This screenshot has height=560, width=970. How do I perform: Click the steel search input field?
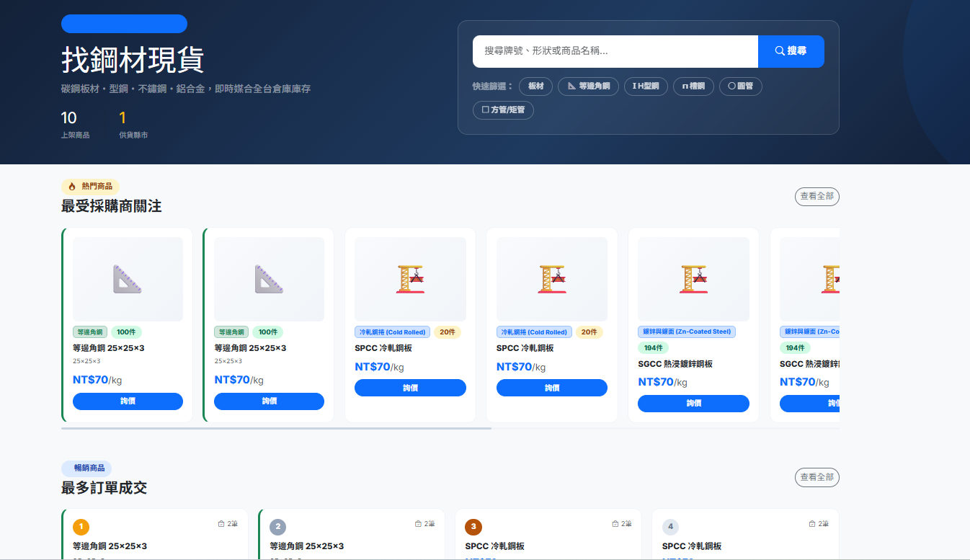pyautogui.click(x=615, y=51)
